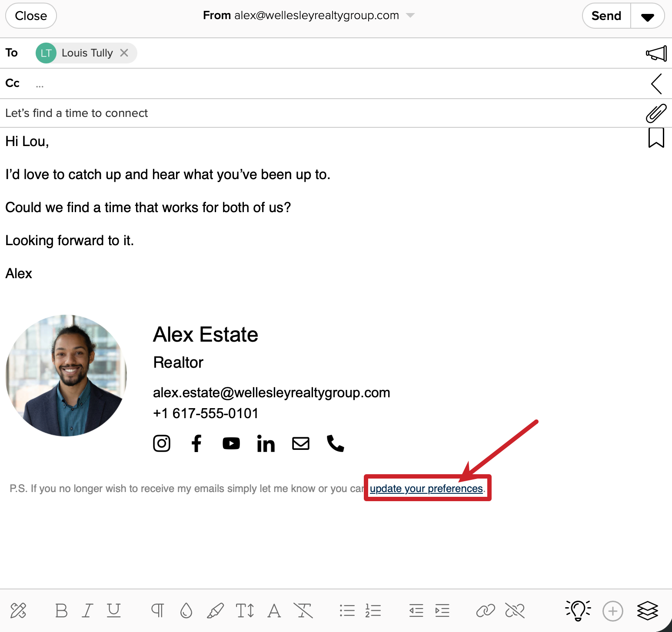Open the line spacing control
672x632 pixels.
244,610
